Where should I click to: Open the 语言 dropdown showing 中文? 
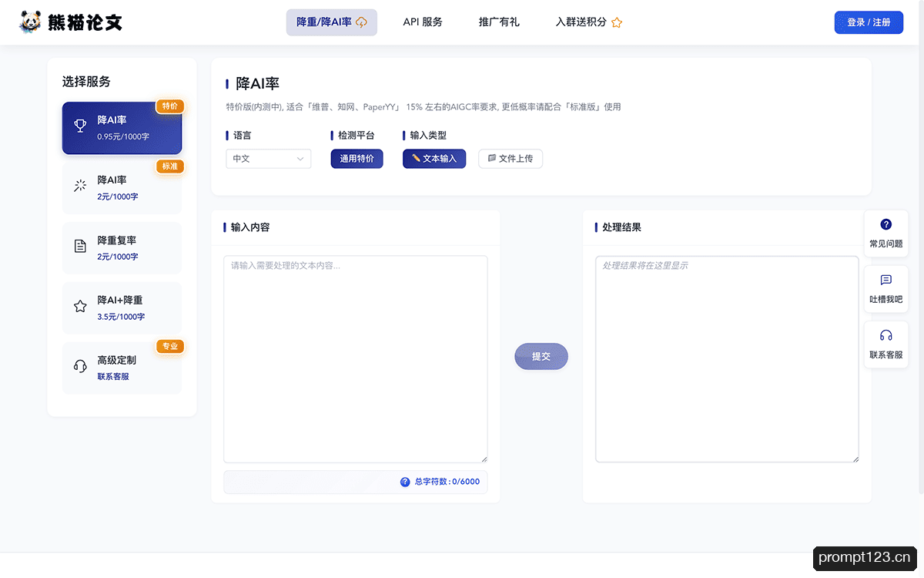269,159
